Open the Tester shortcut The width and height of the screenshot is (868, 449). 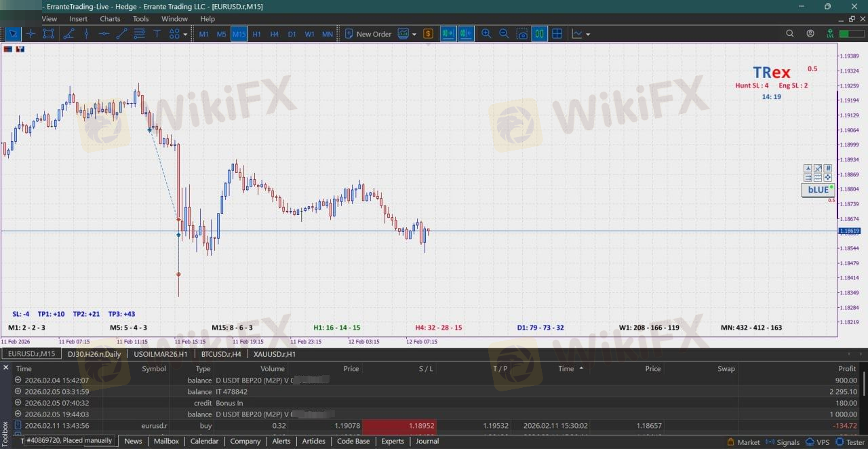[x=850, y=442]
